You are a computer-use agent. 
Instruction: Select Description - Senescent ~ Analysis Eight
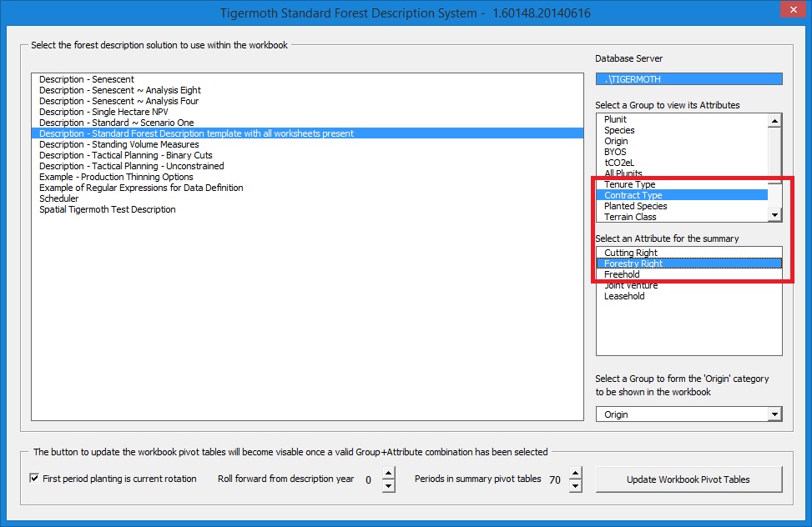point(307,90)
